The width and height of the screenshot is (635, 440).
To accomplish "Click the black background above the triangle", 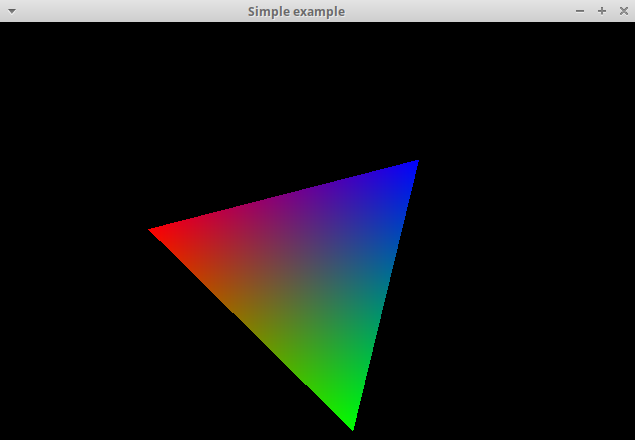I will 300,90.
